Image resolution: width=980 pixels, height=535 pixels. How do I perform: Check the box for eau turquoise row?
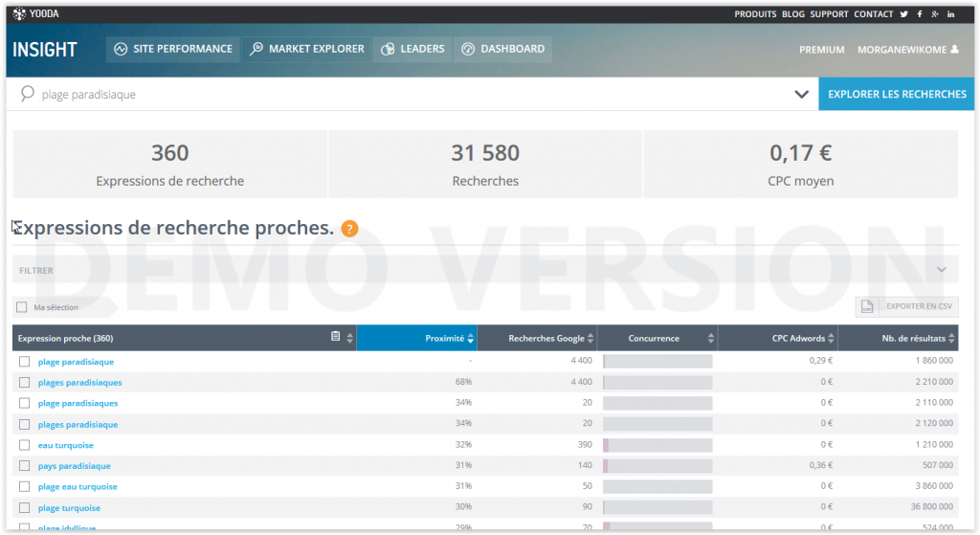[x=25, y=445]
